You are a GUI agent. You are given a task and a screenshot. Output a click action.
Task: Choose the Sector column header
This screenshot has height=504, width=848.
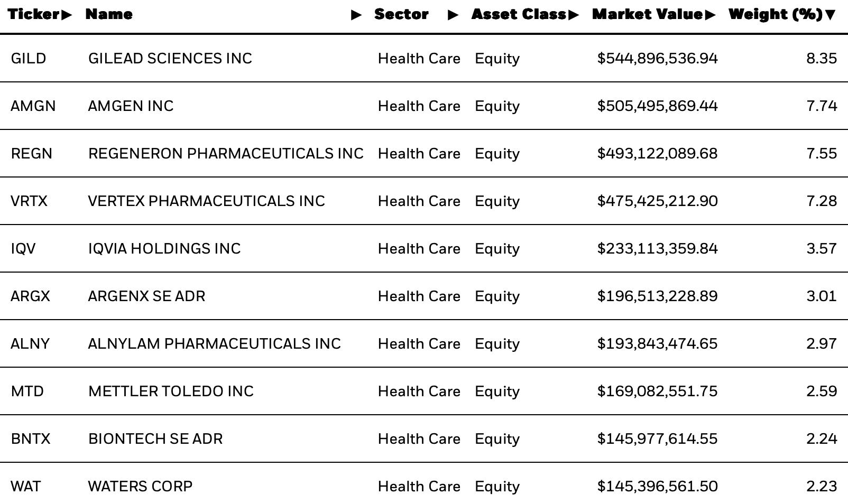[x=401, y=14]
